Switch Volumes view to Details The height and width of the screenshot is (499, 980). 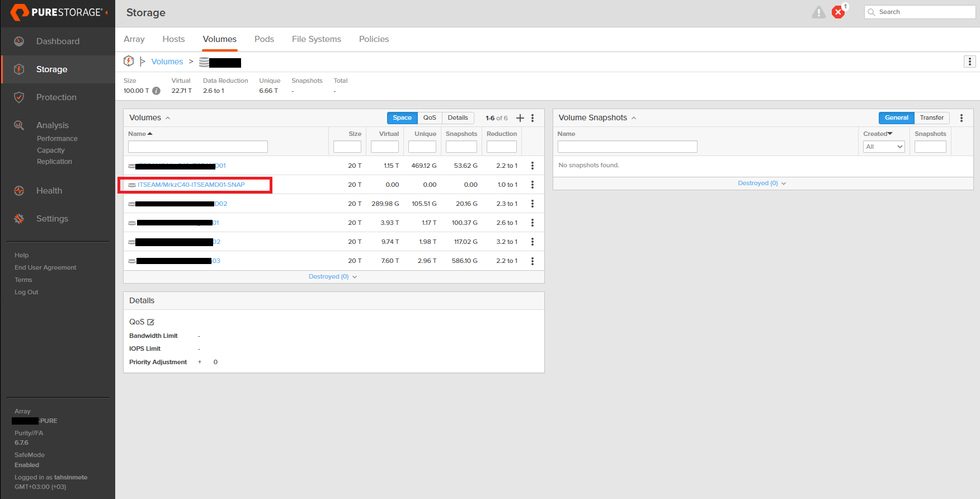point(458,118)
